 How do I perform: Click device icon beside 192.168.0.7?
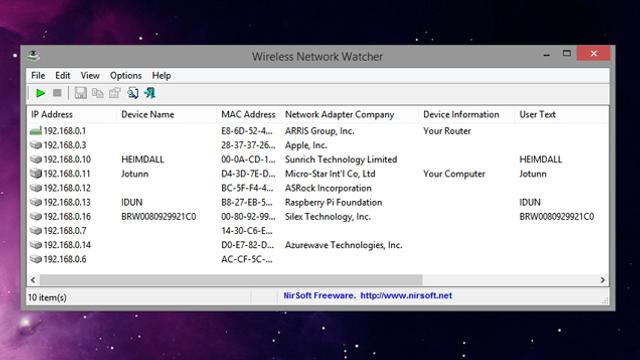pos(36,231)
